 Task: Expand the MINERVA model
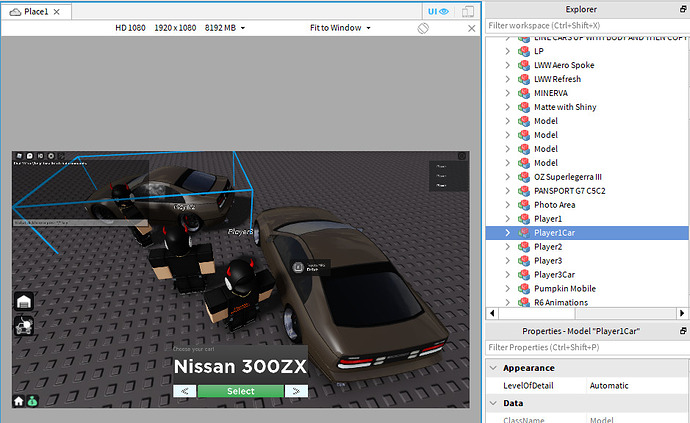507,93
